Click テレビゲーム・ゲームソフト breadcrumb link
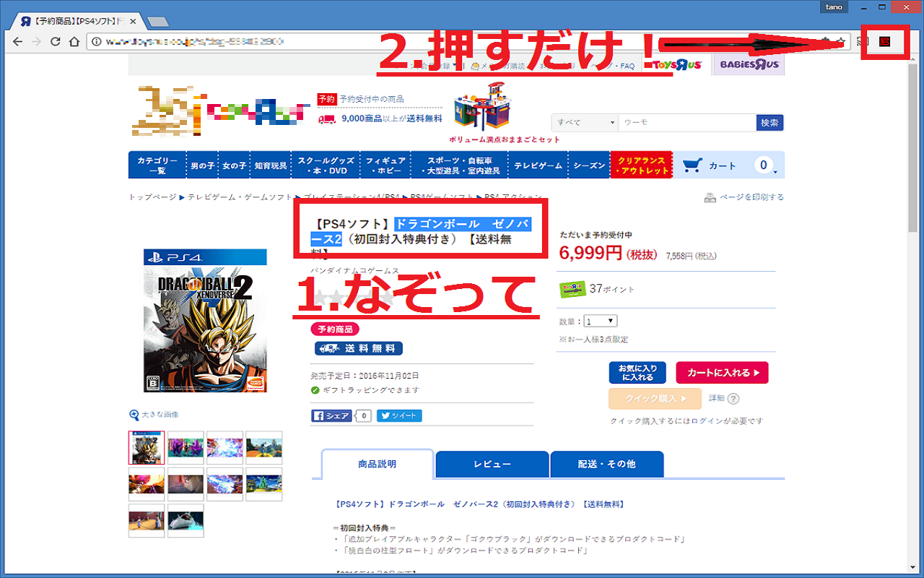The width and height of the screenshot is (924, 578). 240,197
